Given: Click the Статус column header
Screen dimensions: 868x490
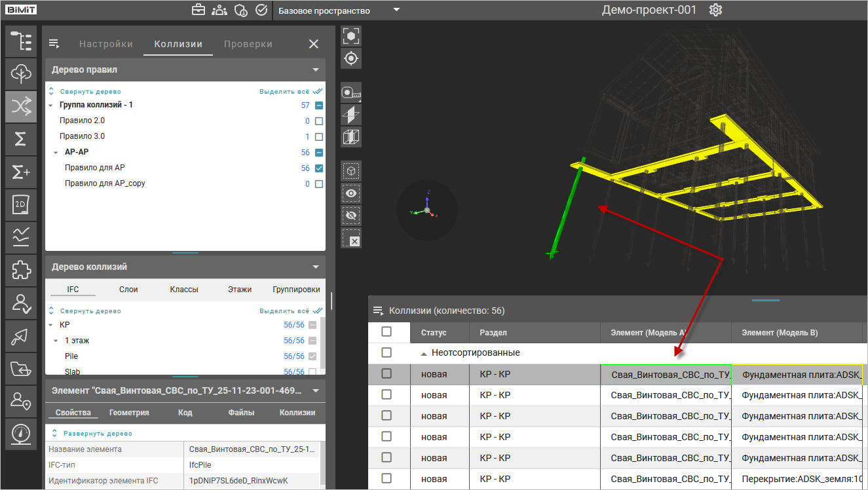Looking at the screenshot, I should pos(434,333).
